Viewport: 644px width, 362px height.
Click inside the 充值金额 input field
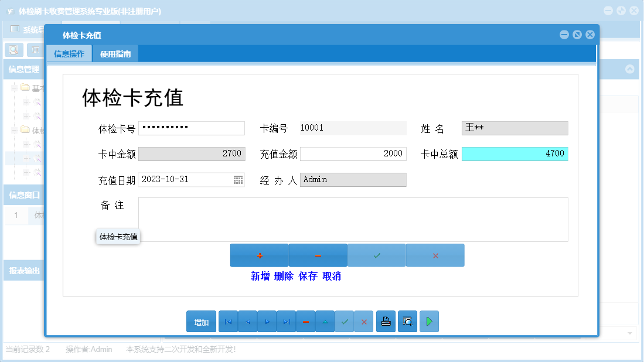pos(352,153)
